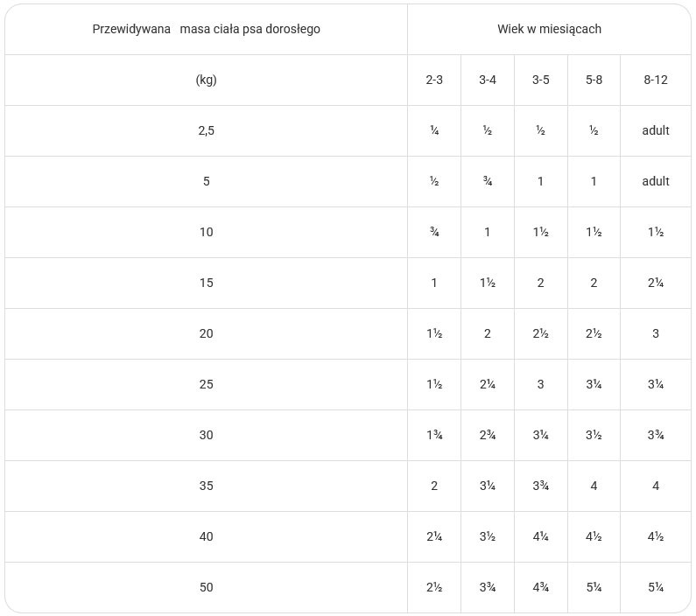Click 'adult' in the 5 kg row

pos(656,181)
